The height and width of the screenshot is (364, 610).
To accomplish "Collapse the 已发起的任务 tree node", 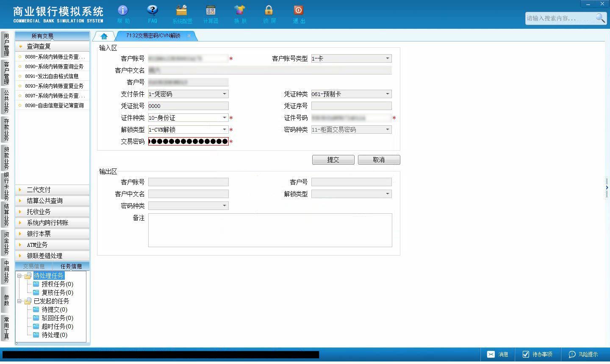I will (19, 301).
